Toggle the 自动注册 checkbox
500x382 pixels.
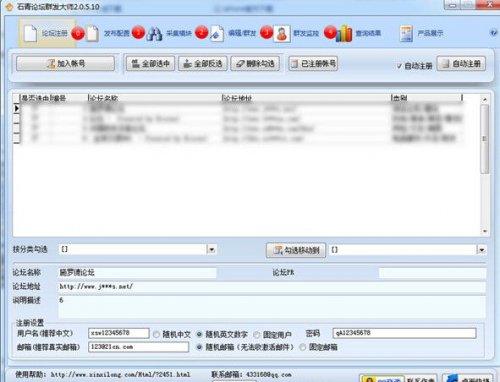tap(399, 66)
